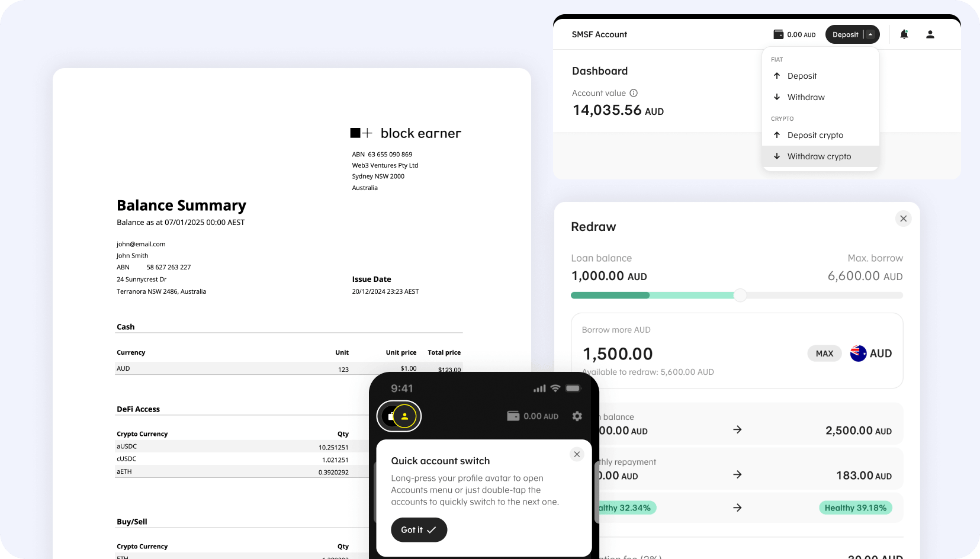
Task: Click the MAX borrow button
Action: (x=824, y=354)
